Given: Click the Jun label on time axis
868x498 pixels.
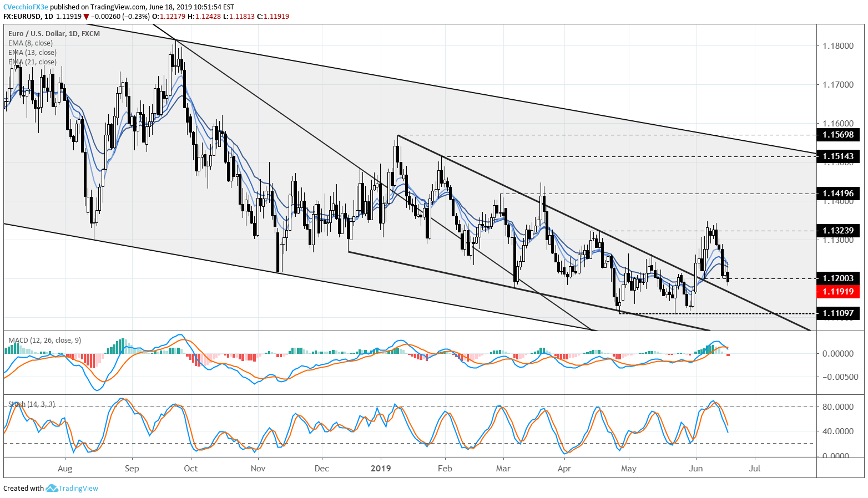Looking at the screenshot, I should pos(696,469).
